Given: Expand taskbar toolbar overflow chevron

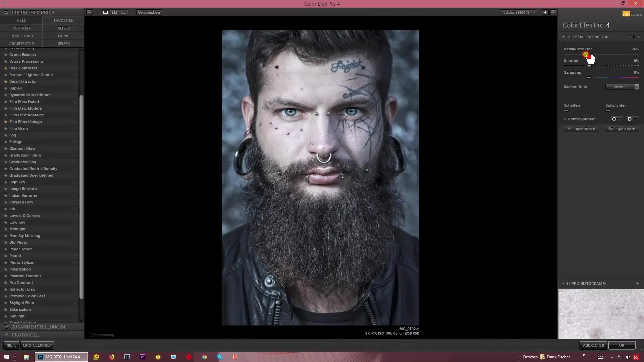Looking at the screenshot, I should click(584, 355).
